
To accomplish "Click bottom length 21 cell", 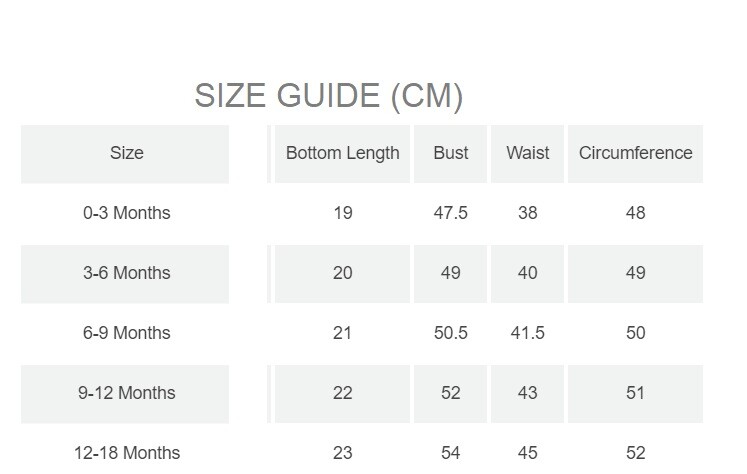I will [342, 333].
